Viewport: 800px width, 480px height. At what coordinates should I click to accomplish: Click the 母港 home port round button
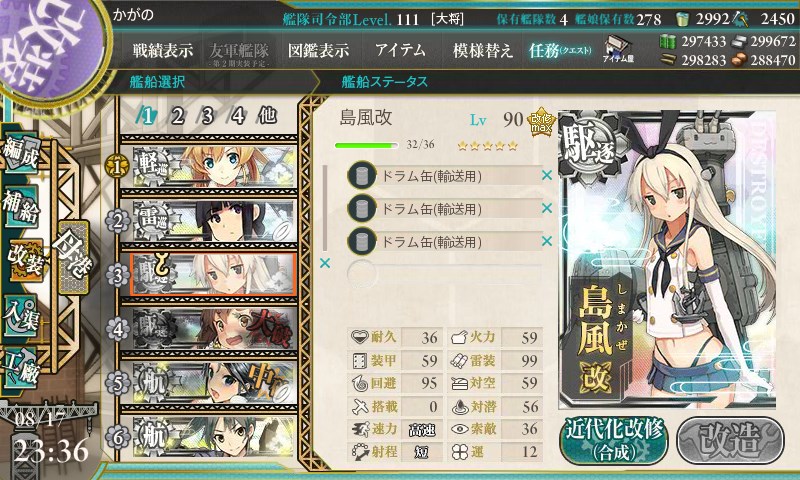(x=73, y=258)
